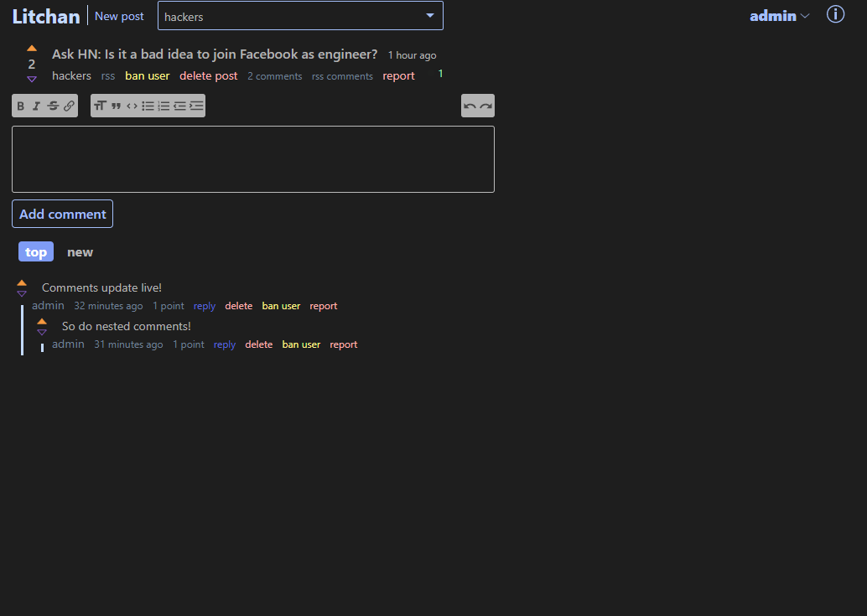Focus the comment text area
The width and height of the screenshot is (867, 616).
pyautogui.click(x=253, y=159)
